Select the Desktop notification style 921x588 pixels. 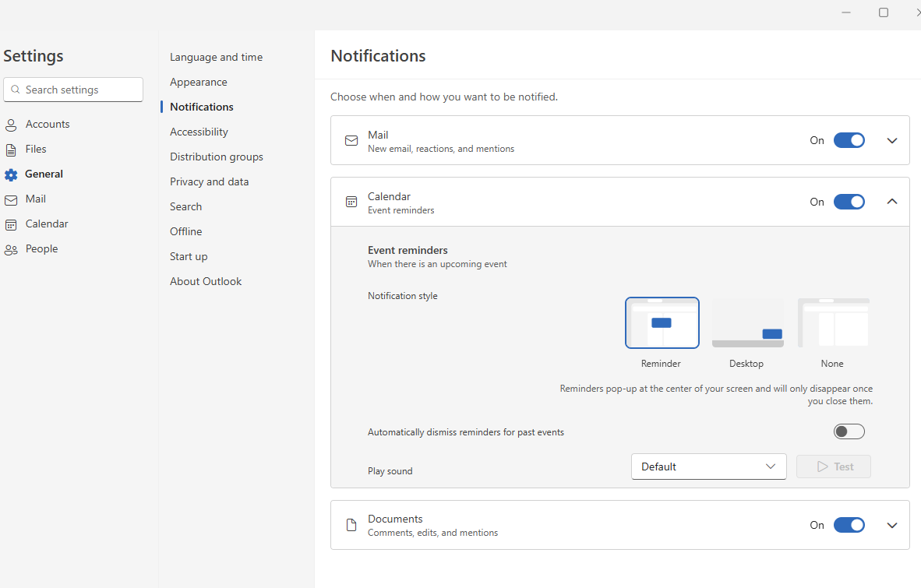pos(746,322)
